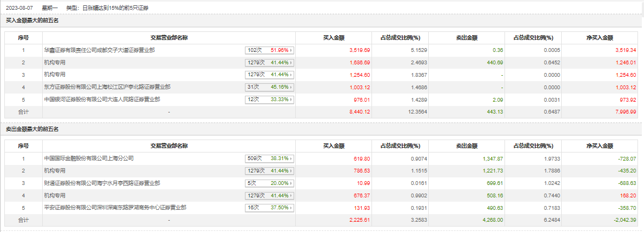Viewport: 644px width, 232px height.
Task: Click 财通证券海宁水月亭西路营业部 link
Action: click(x=102, y=183)
